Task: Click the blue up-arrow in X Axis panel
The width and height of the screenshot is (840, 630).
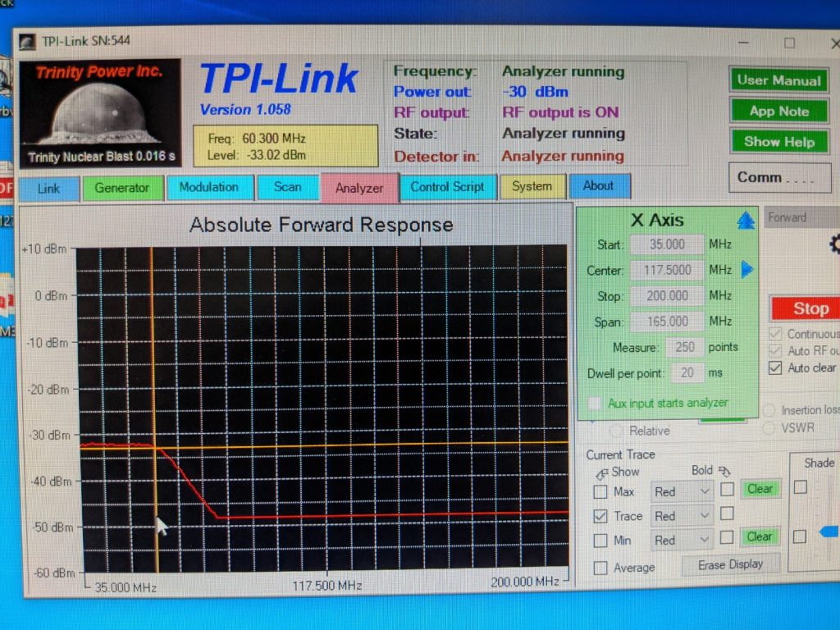Action: (x=745, y=220)
